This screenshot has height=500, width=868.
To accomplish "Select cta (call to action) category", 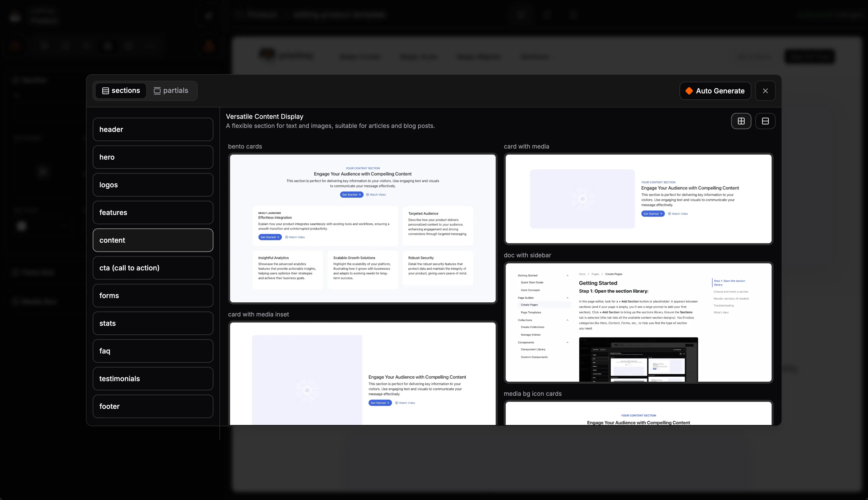I will [x=153, y=268].
